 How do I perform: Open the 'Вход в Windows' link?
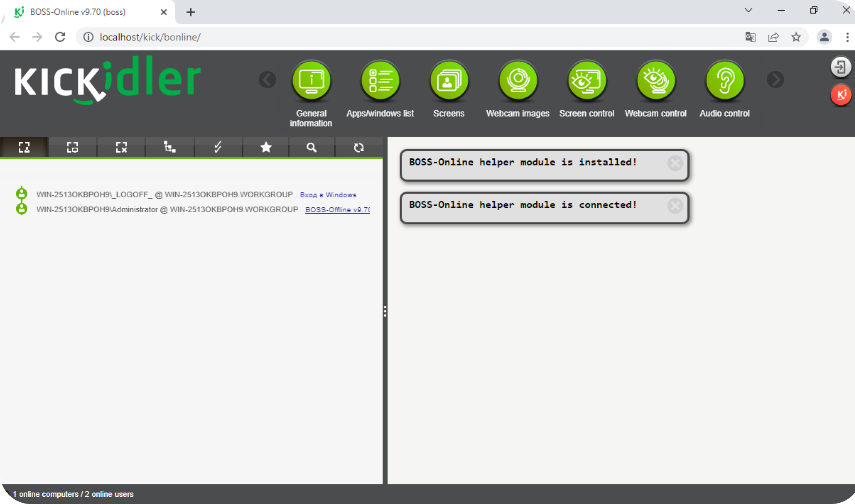[328, 195]
